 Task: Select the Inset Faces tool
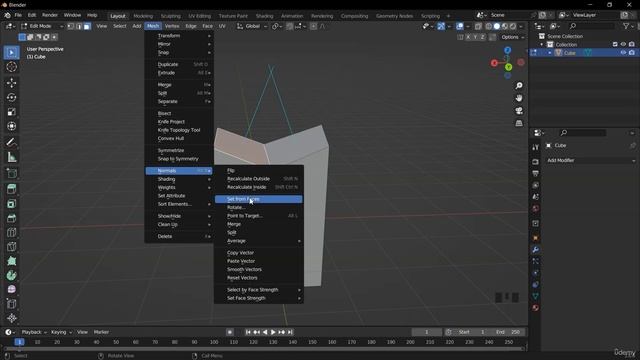coord(11,204)
